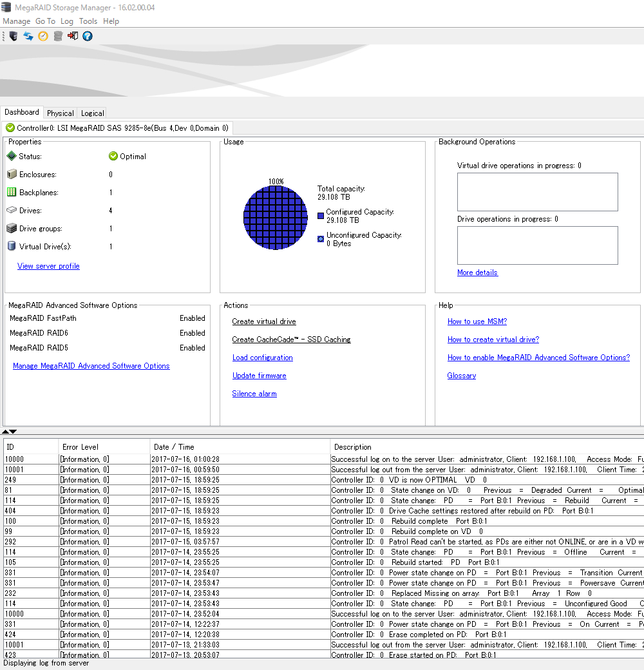644x670 pixels.
Task: Open the How to use MSM? help link
Action: click(477, 321)
